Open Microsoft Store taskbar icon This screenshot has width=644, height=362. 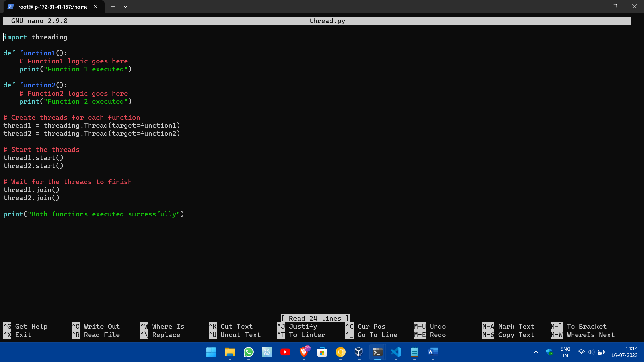click(x=322, y=352)
